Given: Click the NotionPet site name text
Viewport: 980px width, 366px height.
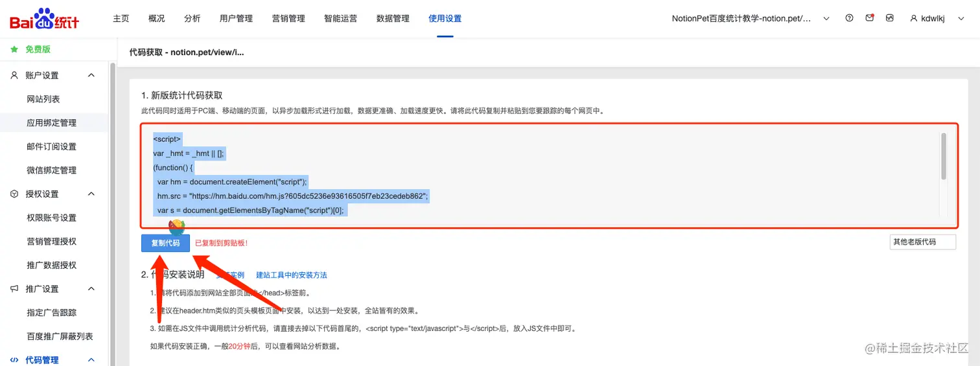Looking at the screenshot, I should 741,19.
